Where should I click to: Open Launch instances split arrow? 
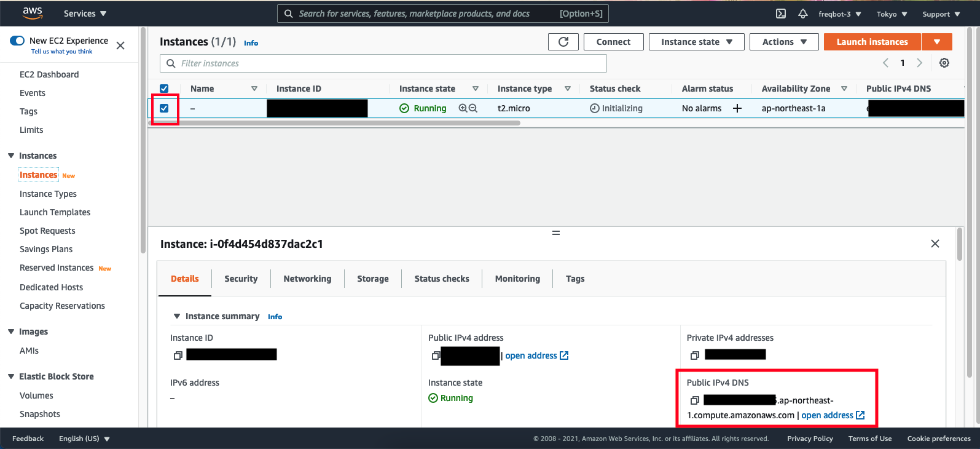[x=937, y=42]
